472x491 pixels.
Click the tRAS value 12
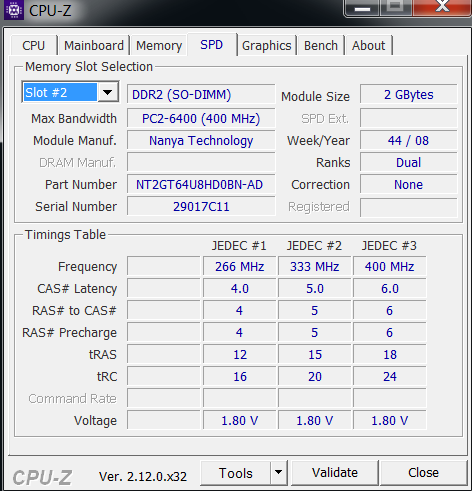(240, 354)
